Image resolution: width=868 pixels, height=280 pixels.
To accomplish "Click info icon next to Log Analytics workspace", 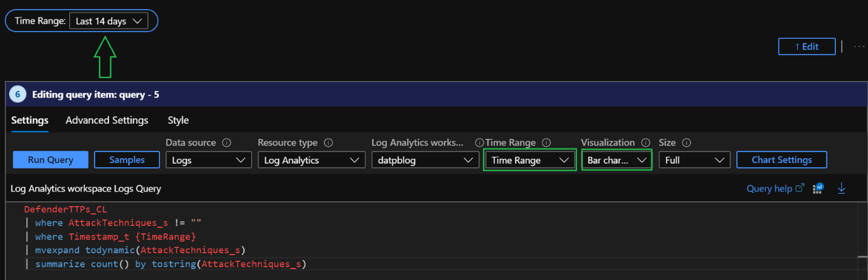I will coord(479,143).
